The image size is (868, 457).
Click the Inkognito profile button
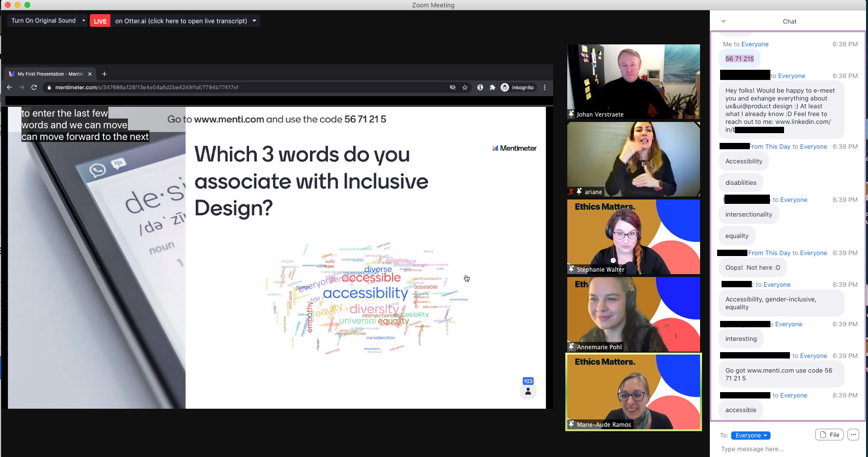coord(517,87)
